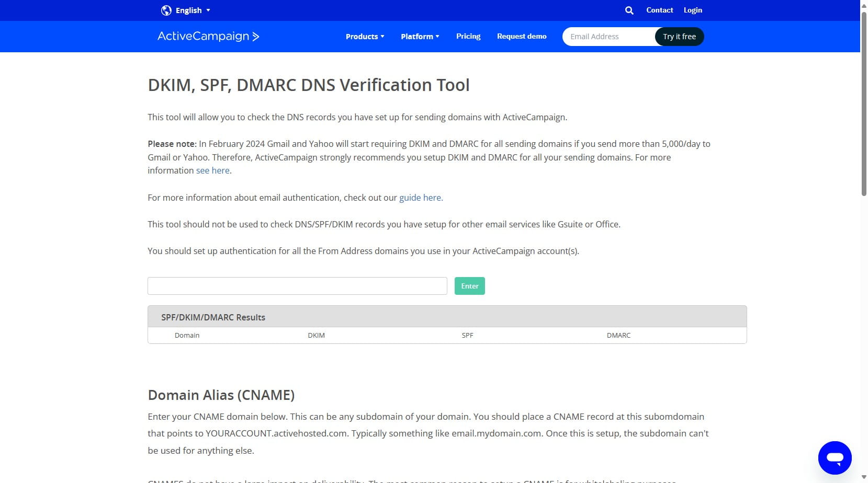The height and width of the screenshot is (483, 868).
Task: Open the Platform dropdown menu
Action: (419, 37)
